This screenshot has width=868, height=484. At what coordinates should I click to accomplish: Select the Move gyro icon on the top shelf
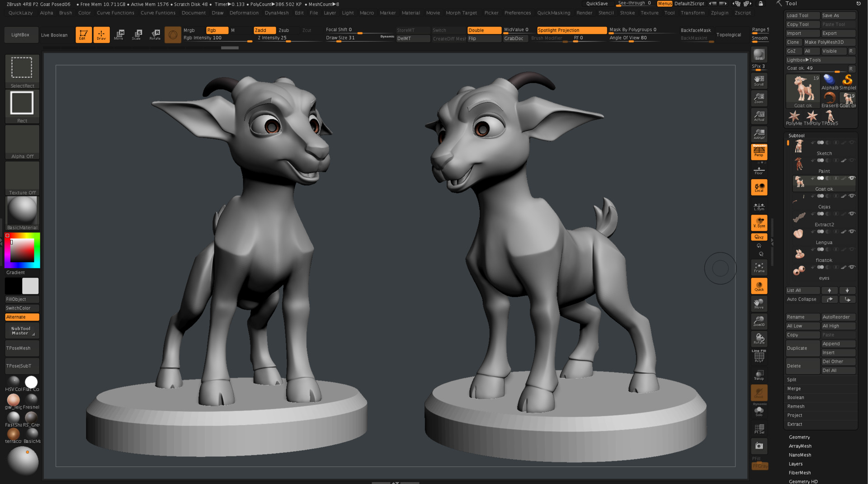(120, 33)
